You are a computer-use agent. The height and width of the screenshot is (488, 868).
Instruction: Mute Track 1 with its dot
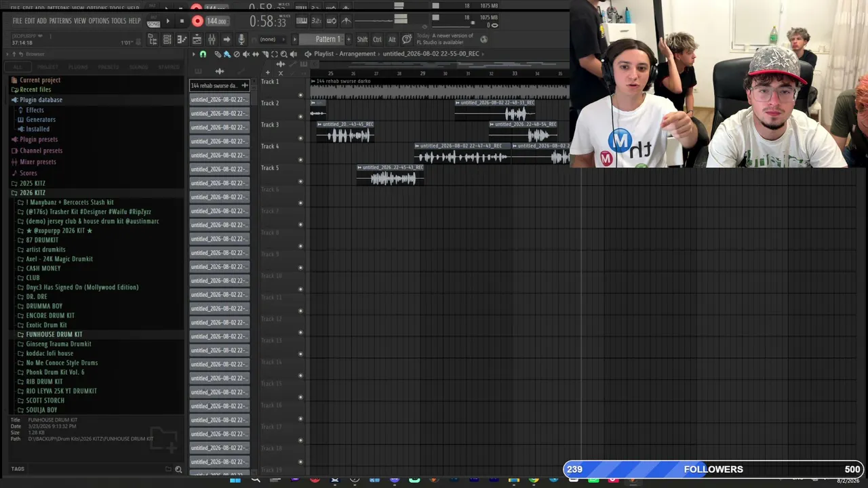pos(300,95)
